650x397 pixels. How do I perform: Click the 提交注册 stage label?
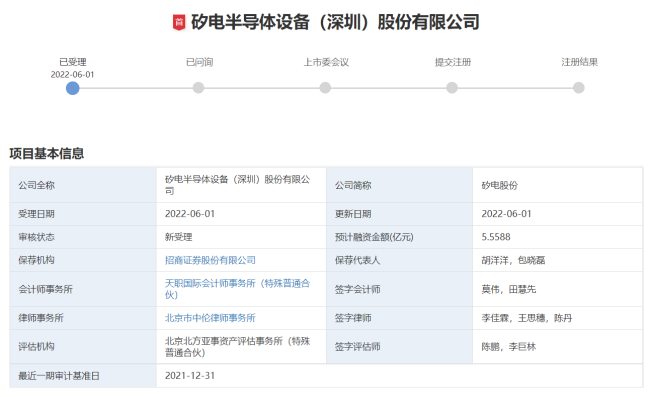pos(453,62)
